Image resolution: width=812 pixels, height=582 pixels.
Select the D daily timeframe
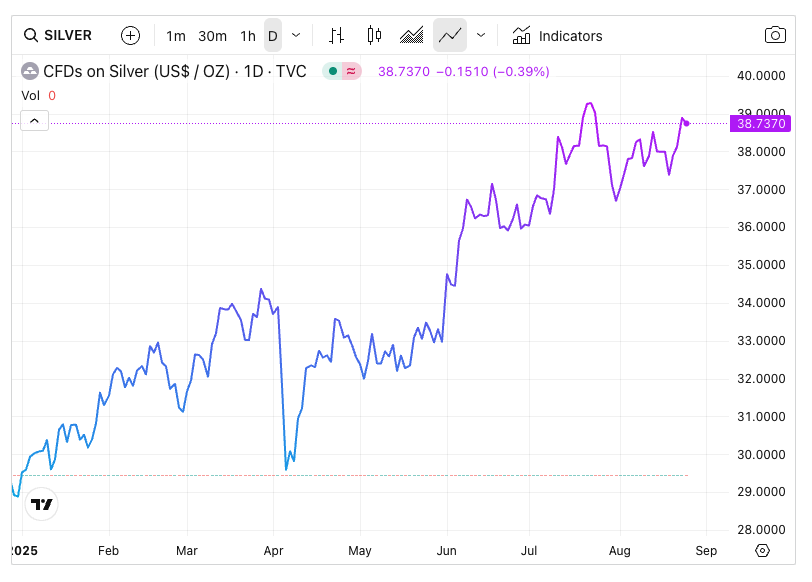[273, 36]
